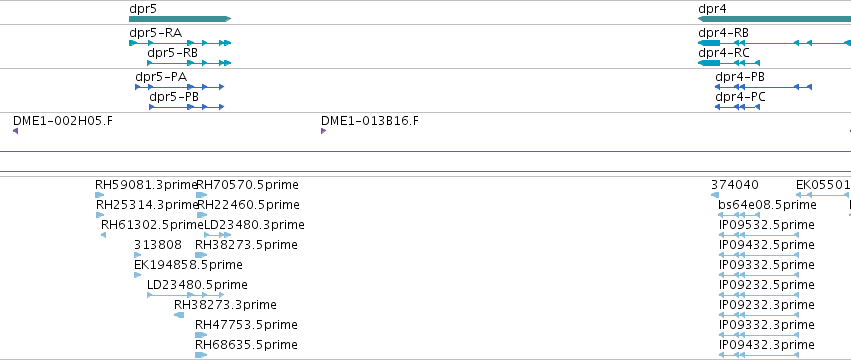The width and height of the screenshot is (851, 360).
Task: Click the dpr5-RB transcript glyph
Action: [x=189, y=63]
